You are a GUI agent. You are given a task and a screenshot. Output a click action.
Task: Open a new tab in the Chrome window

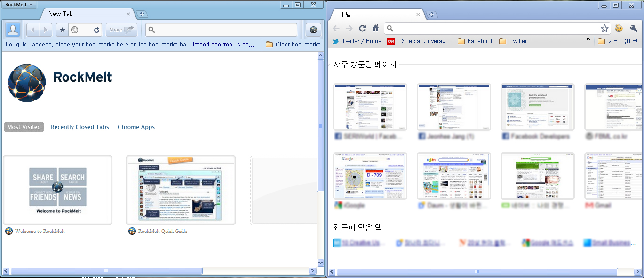coord(432,15)
